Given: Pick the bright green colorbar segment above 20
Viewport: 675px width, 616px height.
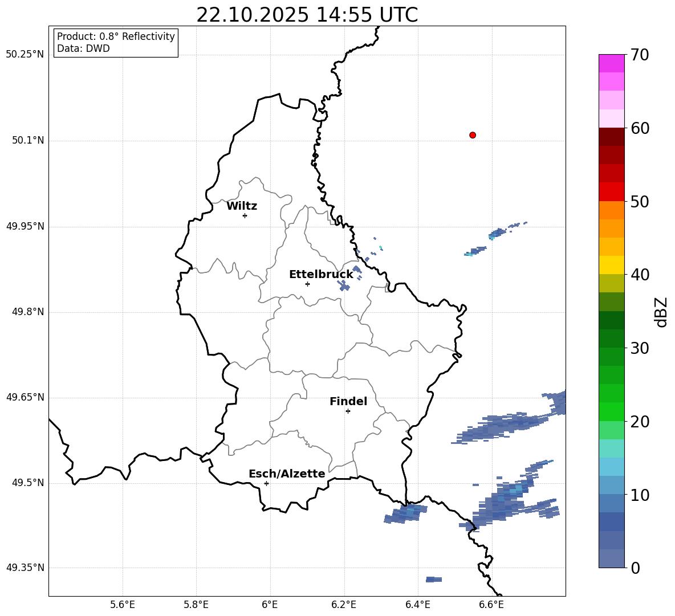Looking at the screenshot, I should [611, 411].
